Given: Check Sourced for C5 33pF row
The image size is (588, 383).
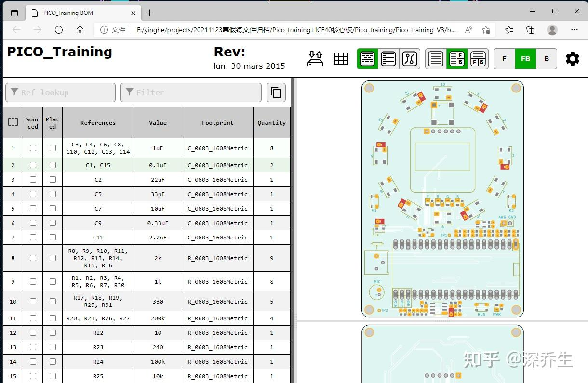Looking at the screenshot, I should pyautogui.click(x=33, y=194).
